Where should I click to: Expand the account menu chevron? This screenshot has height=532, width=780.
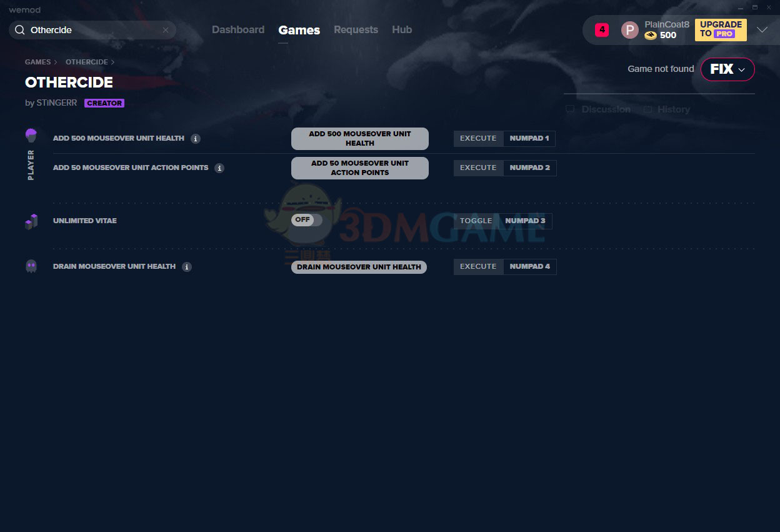[x=762, y=30]
